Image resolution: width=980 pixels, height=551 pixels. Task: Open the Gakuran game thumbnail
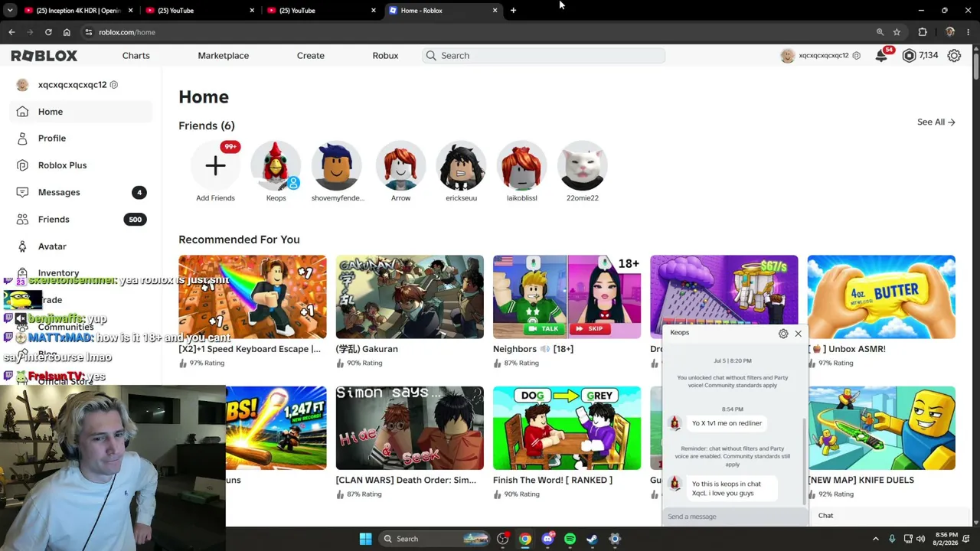(x=410, y=297)
